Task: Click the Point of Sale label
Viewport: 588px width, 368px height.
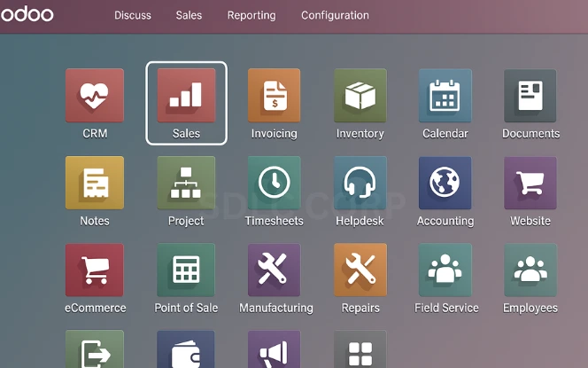Action: tap(186, 308)
